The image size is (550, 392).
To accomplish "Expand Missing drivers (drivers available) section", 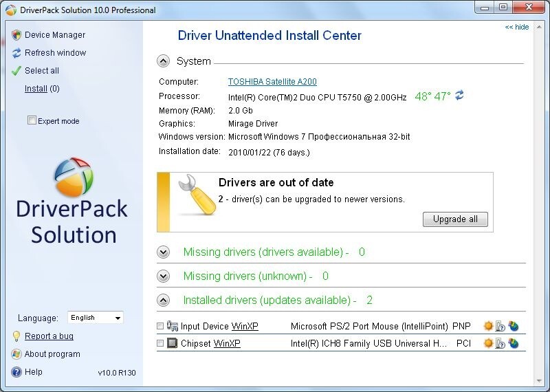I will 163,252.
